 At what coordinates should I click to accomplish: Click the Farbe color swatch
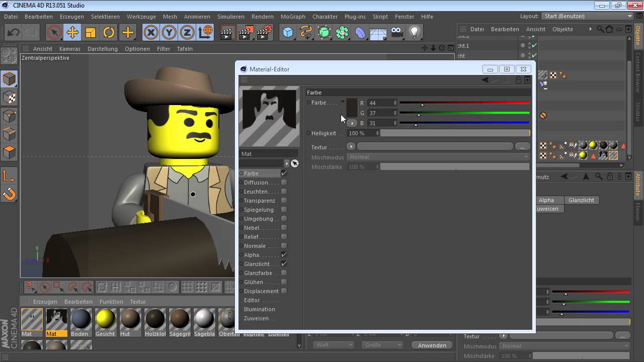point(352,108)
